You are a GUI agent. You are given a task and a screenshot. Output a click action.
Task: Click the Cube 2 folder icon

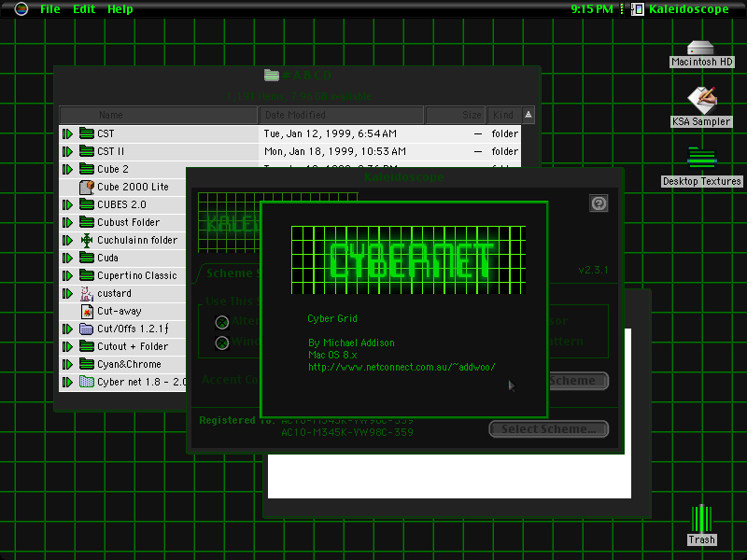(x=86, y=169)
